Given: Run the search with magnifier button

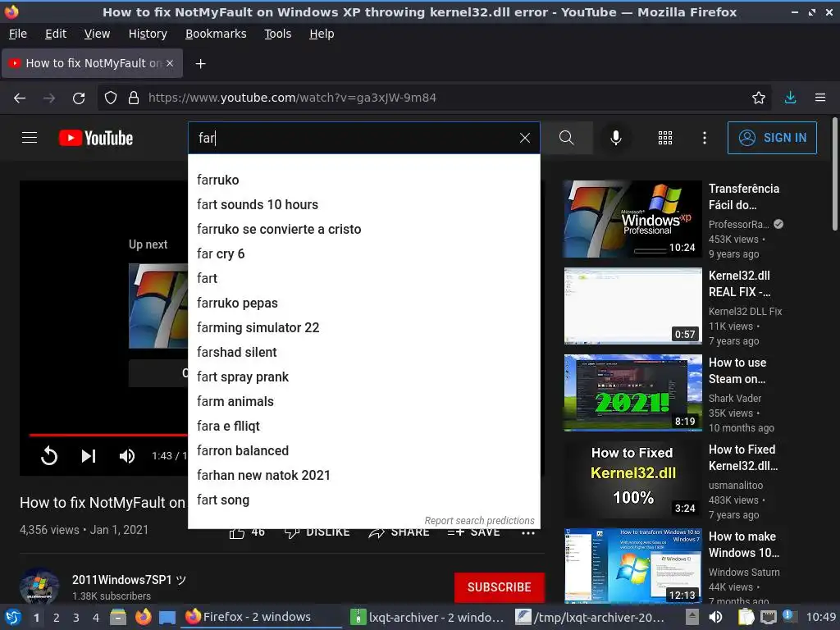Looking at the screenshot, I should click(567, 138).
